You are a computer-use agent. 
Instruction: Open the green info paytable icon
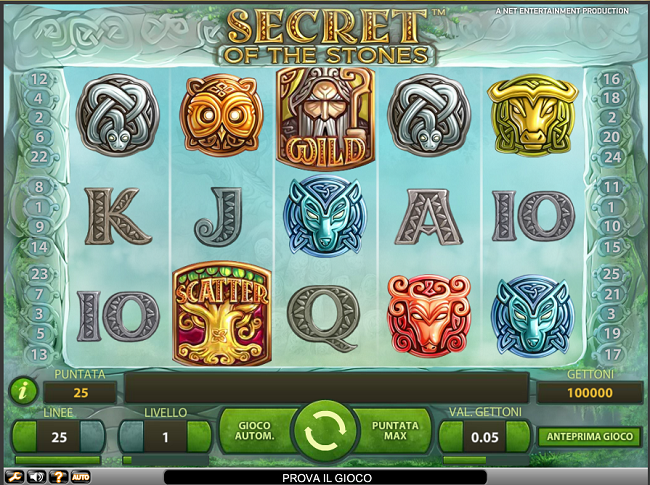pos(23,390)
